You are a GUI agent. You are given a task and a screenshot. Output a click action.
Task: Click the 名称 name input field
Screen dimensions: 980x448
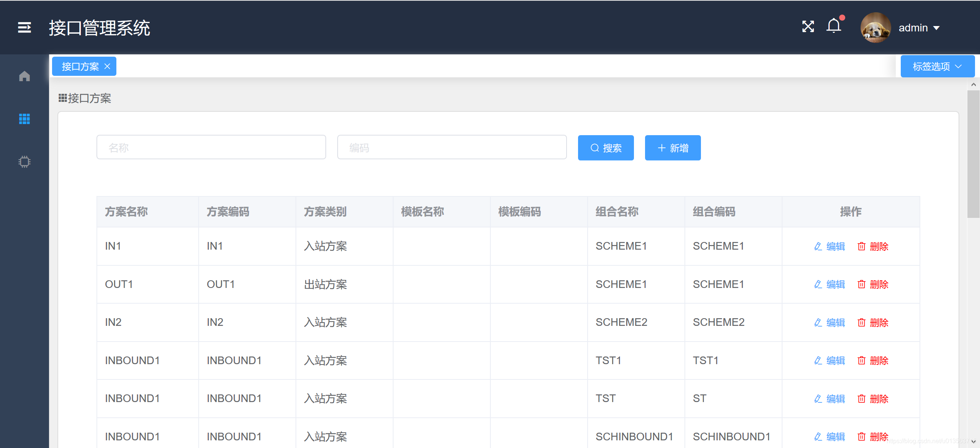point(211,147)
